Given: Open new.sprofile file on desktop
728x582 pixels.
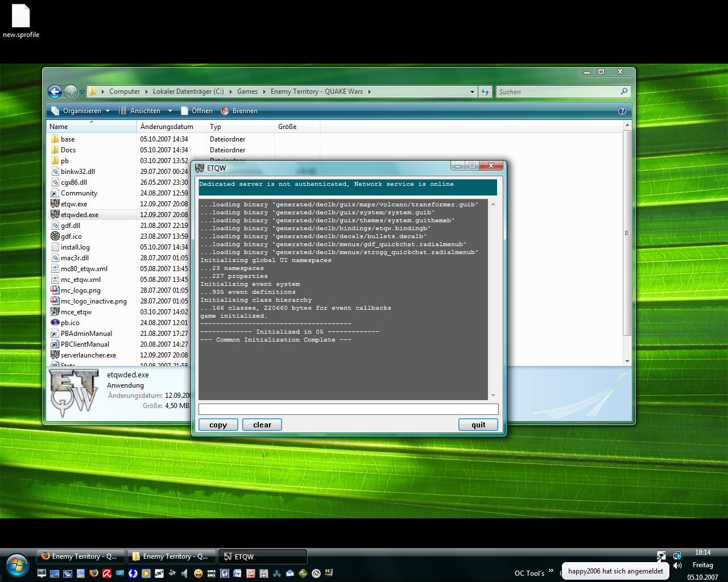Looking at the screenshot, I should coord(21,21).
